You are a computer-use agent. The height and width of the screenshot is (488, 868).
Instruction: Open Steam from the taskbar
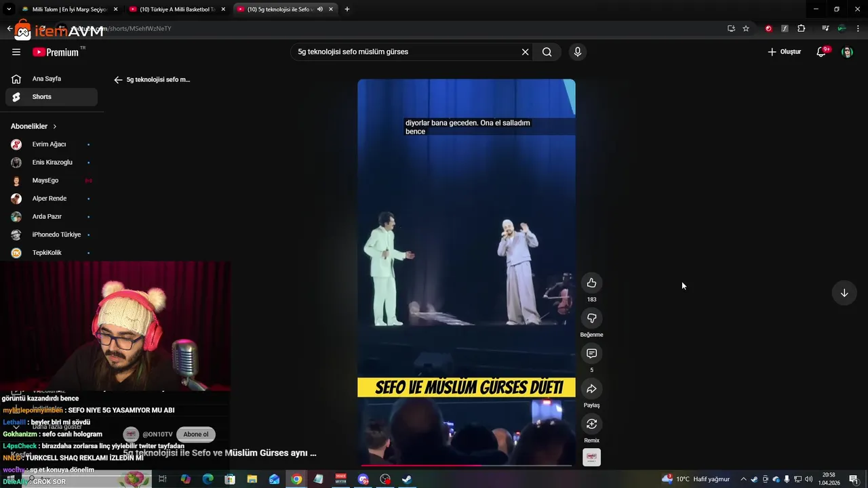point(407,479)
